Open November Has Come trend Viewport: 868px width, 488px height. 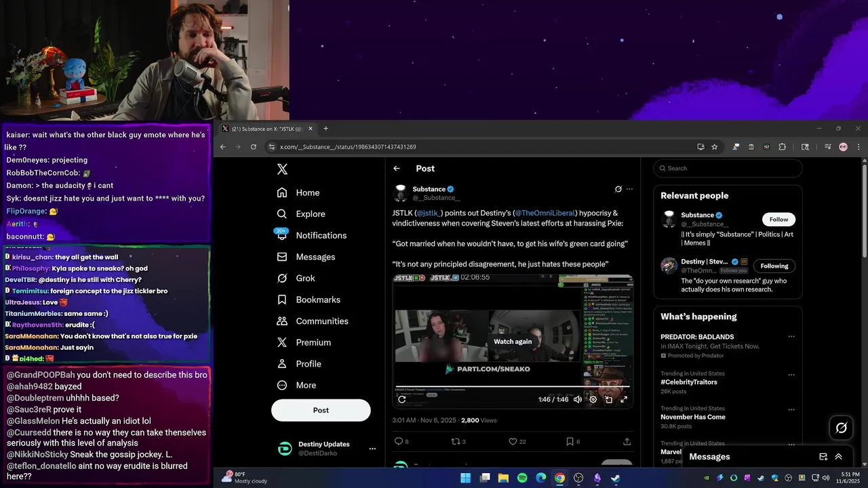pyautogui.click(x=693, y=417)
